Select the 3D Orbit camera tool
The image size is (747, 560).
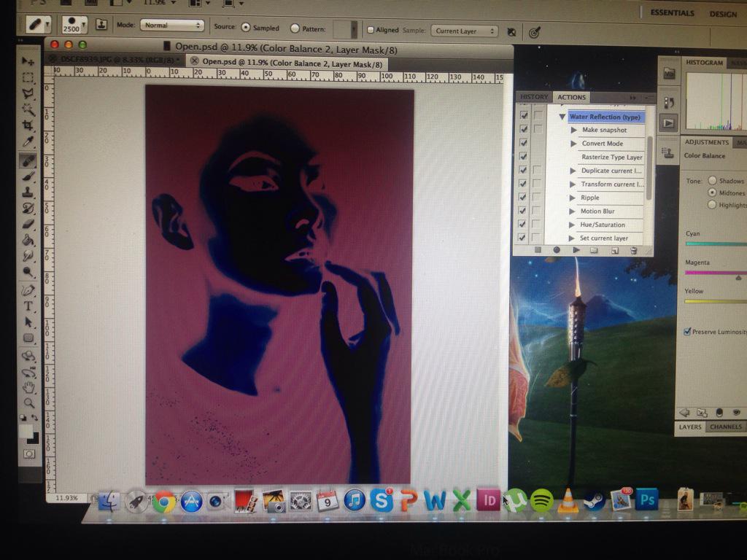pyautogui.click(x=28, y=372)
